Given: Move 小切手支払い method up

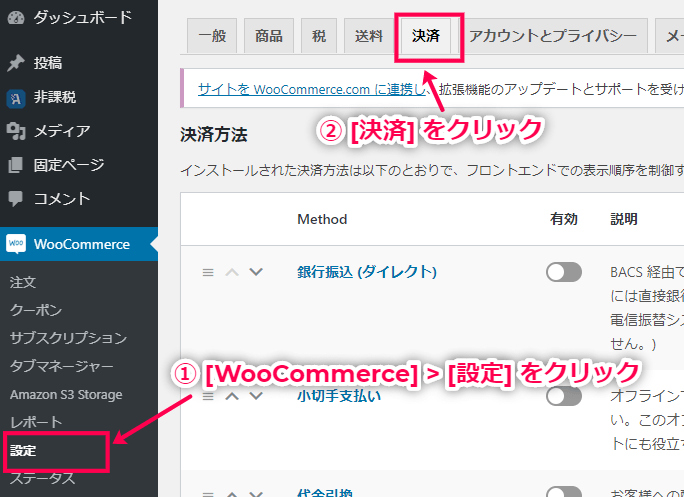Looking at the screenshot, I should coord(232,396).
